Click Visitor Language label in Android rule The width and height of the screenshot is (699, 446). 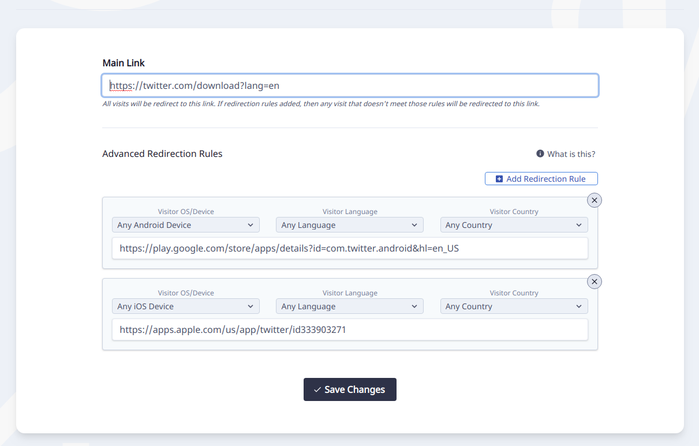coord(350,211)
